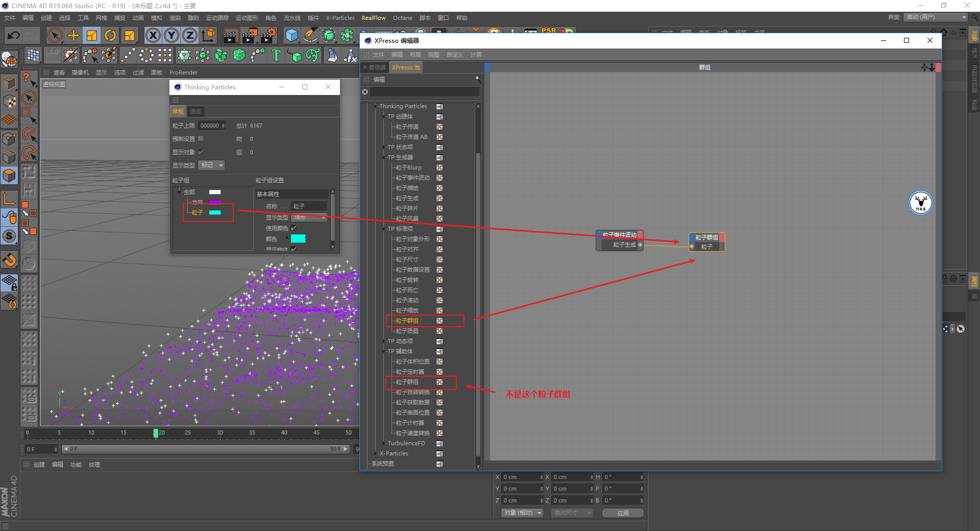
Task: Switch to the X-管理器 tab
Action: pyautogui.click(x=374, y=67)
